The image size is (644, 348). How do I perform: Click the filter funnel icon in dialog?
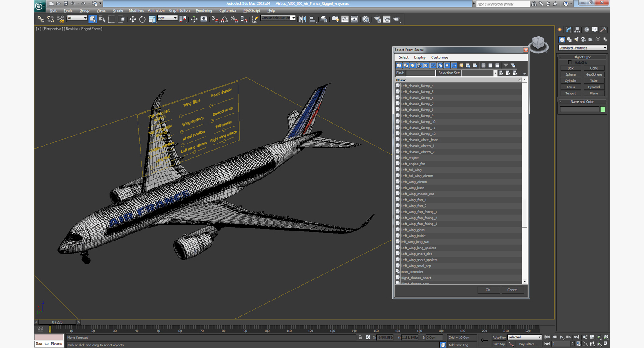(x=506, y=65)
